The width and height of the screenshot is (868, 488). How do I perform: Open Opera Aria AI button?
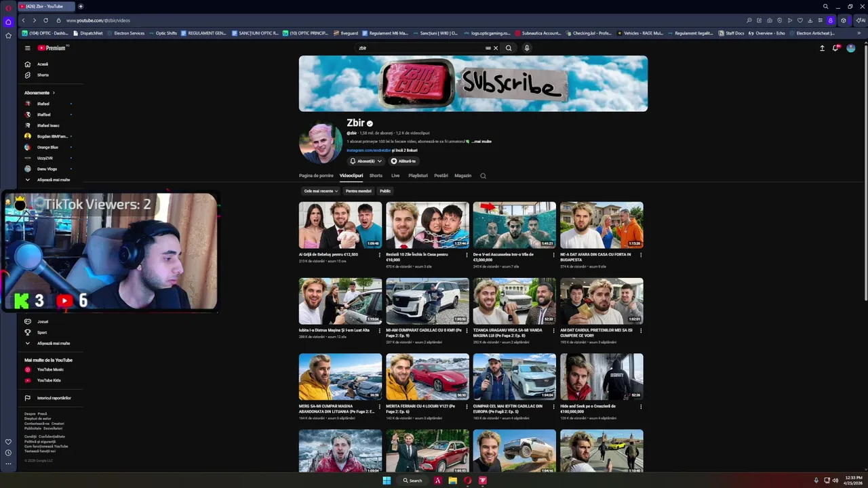861,20
